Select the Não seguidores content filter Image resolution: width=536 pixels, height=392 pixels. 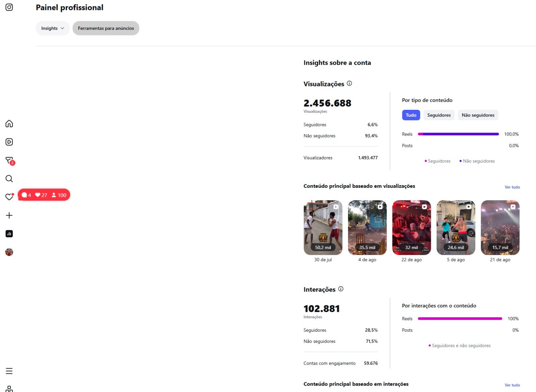(x=478, y=115)
